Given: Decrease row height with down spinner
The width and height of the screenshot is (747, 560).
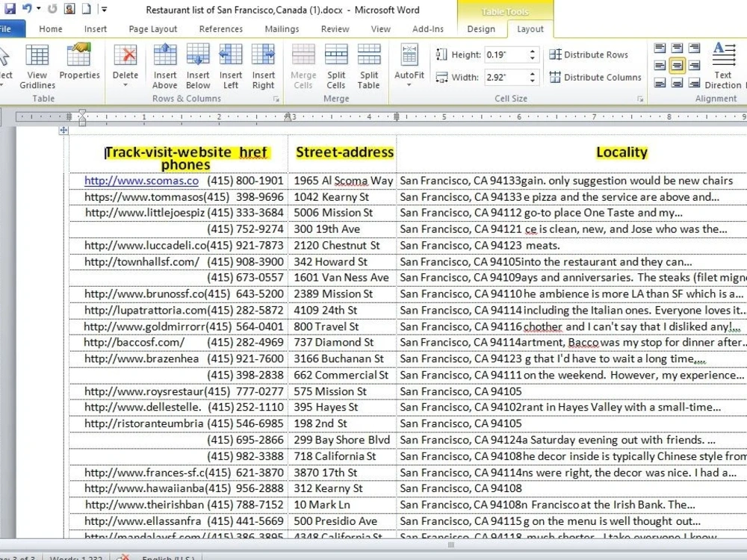Looking at the screenshot, I should [533, 58].
